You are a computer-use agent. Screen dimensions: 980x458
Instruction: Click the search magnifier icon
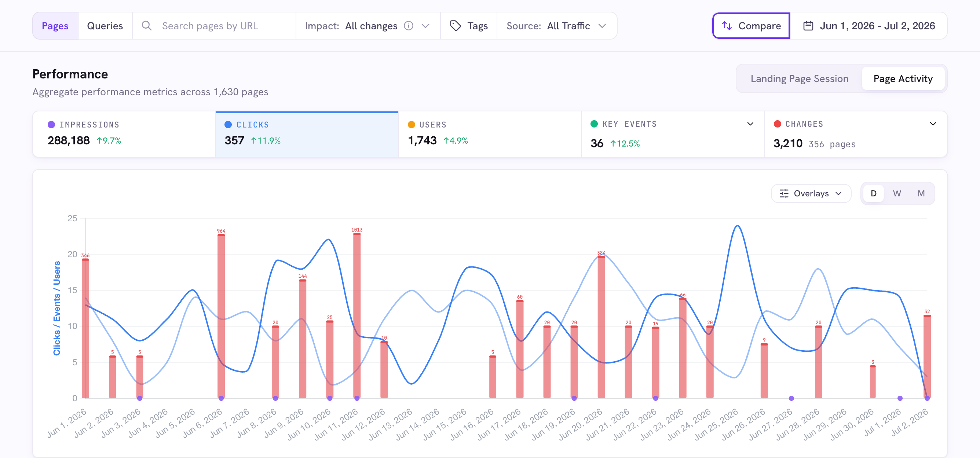click(146, 26)
